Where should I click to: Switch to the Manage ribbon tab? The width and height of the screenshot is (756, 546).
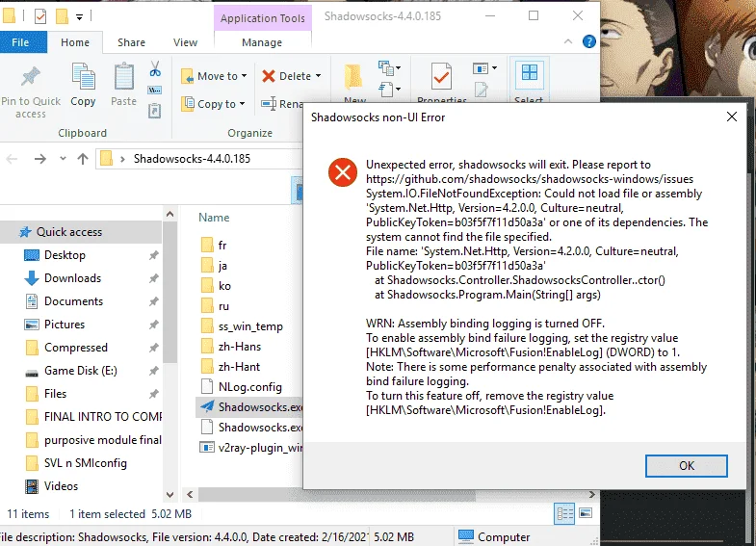[262, 42]
